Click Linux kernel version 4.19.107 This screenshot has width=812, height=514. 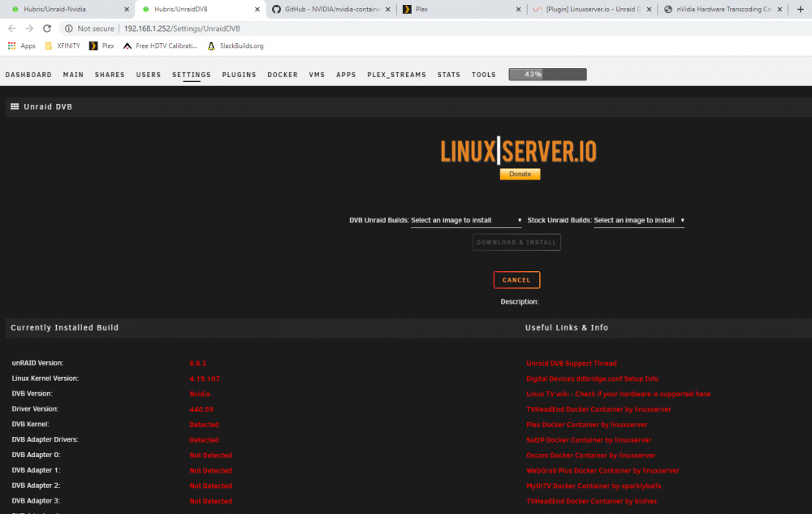coord(205,379)
